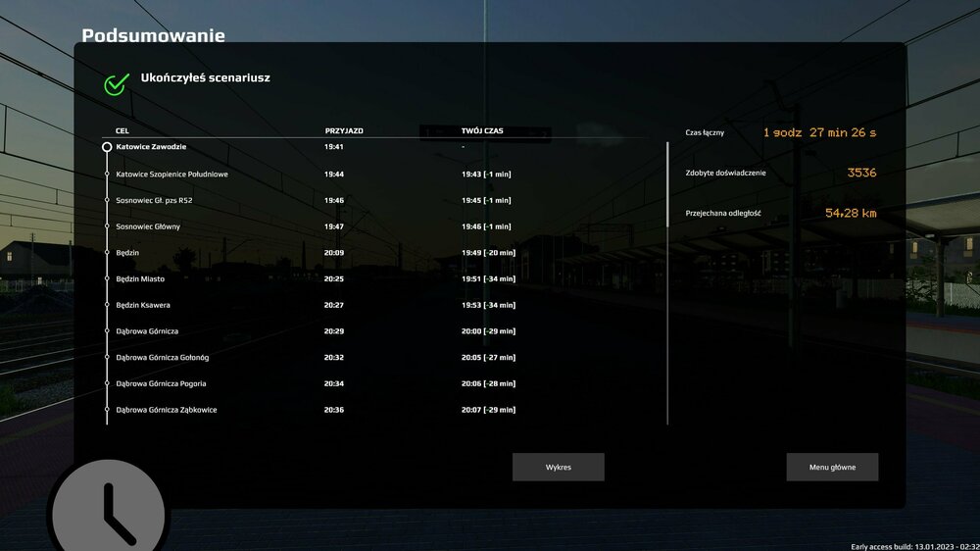The height and width of the screenshot is (551, 980).
Task: Click arrival time 19:41
Action: pos(334,147)
